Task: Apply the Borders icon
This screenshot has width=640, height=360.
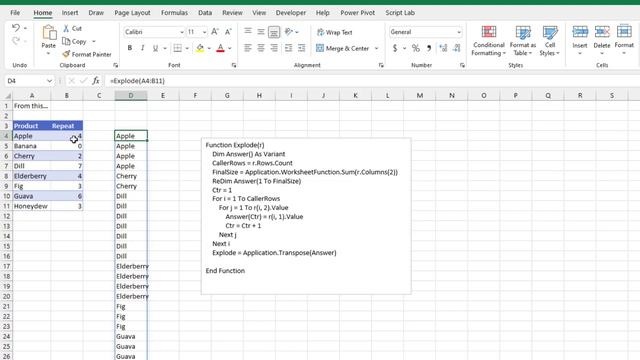Action: [x=178, y=48]
